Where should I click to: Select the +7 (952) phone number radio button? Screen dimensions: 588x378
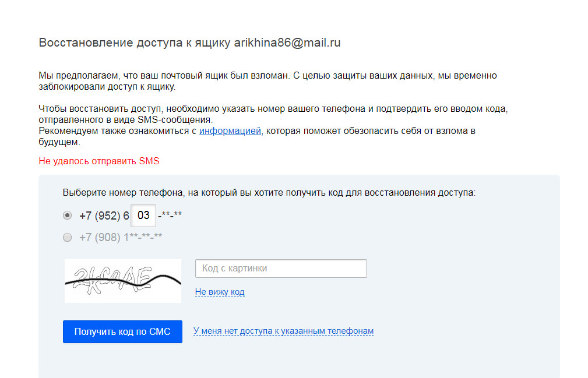(x=67, y=216)
